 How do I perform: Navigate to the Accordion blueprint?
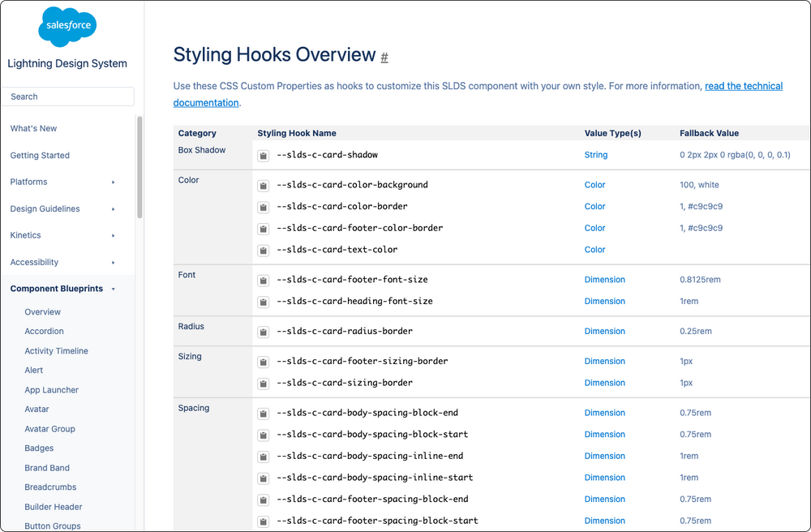point(44,331)
